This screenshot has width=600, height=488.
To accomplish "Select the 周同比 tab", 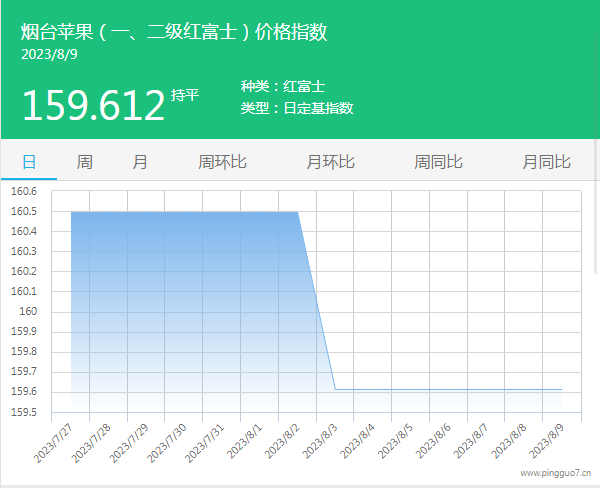I will 438,162.
